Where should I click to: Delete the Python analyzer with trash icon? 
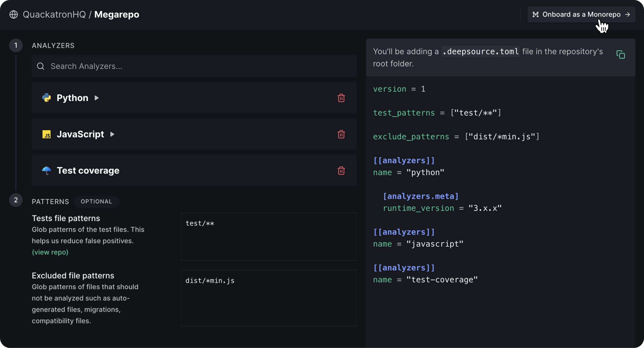pos(341,98)
